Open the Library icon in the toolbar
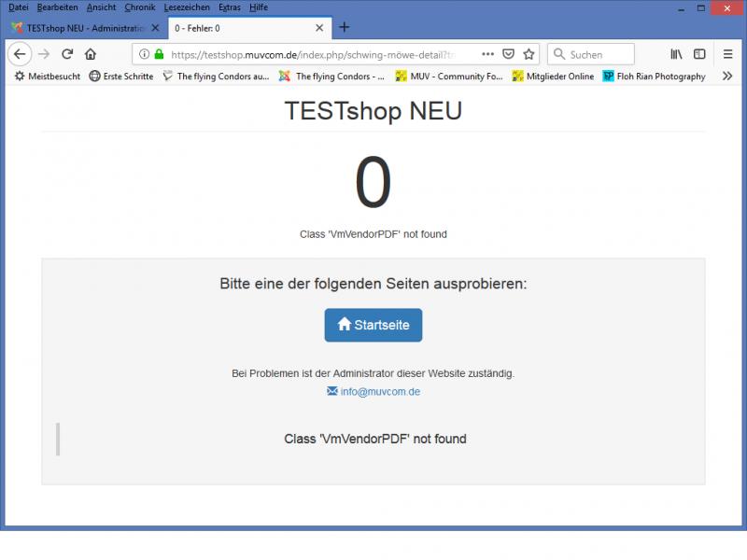The height and width of the screenshot is (560, 747). pyautogui.click(x=677, y=54)
